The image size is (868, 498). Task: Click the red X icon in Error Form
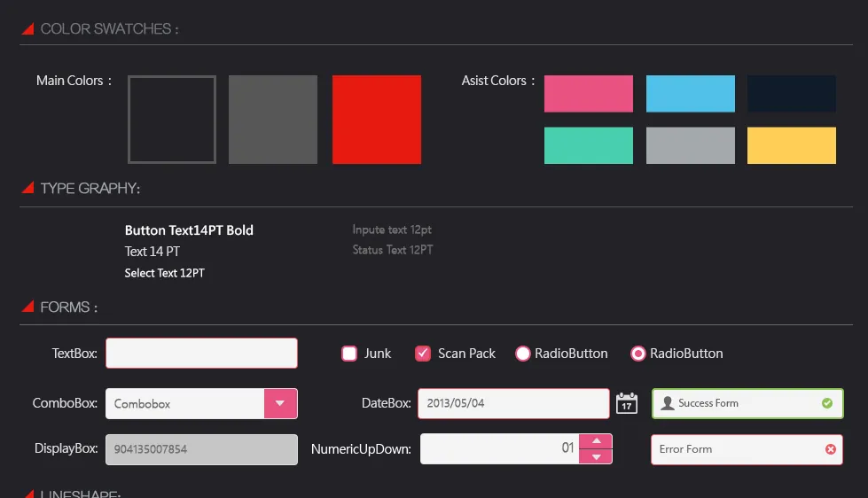tap(831, 449)
